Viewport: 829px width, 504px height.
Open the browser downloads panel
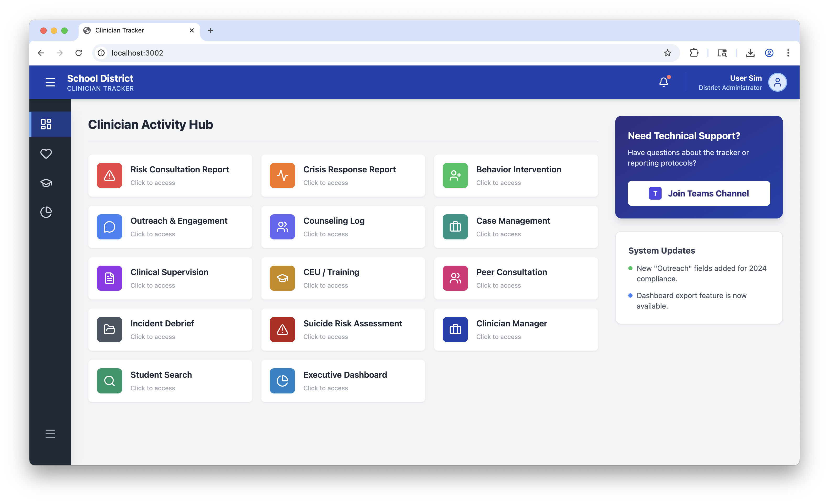point(750,53)
